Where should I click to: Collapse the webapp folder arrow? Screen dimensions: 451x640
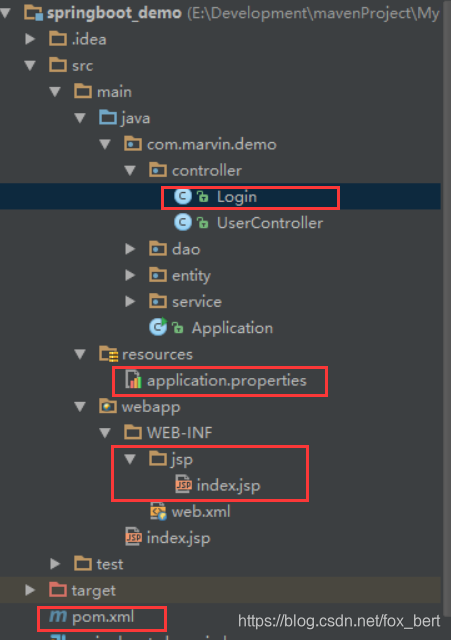click(x=80, y=407)
